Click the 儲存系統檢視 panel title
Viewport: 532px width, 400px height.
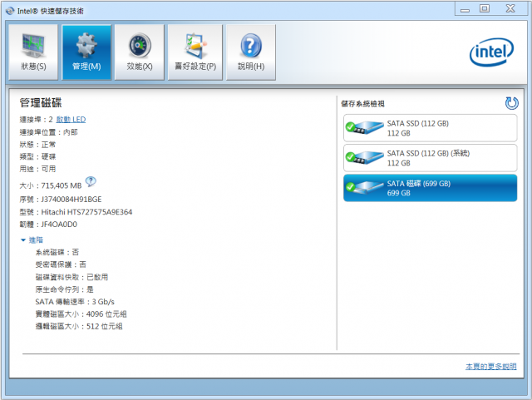pyautogui.click(x=362, y=104)
